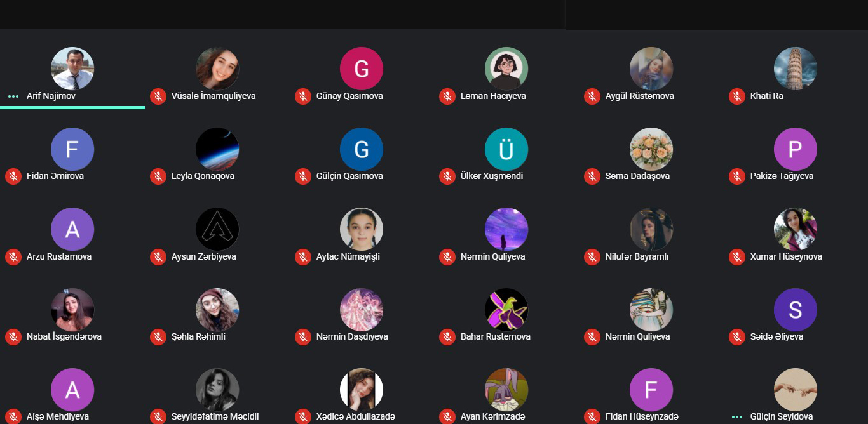
Task: Click the muted mic icon next to Aişə Mehdiyeva
Action: [13, 417]
